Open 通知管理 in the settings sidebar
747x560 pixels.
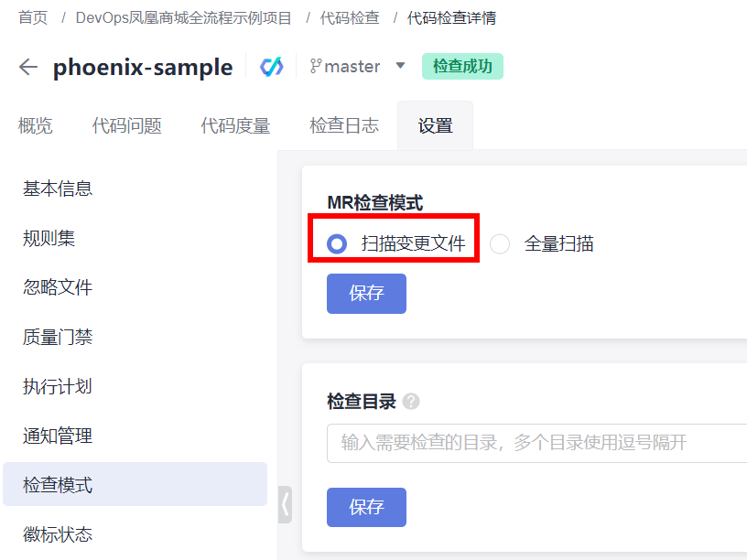click(x=58, y=436)
